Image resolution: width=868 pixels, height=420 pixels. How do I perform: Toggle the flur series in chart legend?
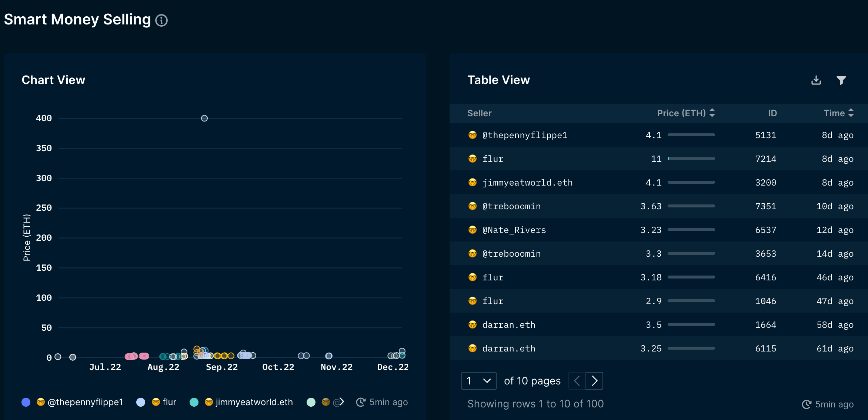[141, 402]
